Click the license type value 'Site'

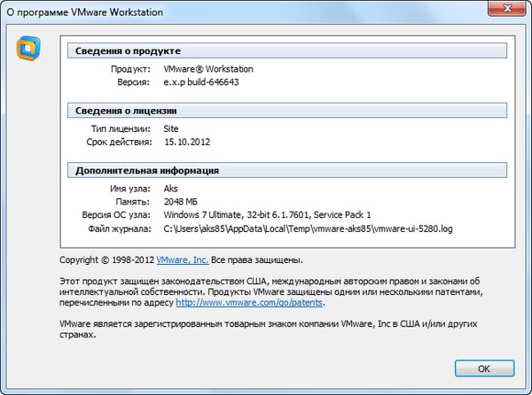click(x=172, y=128)
